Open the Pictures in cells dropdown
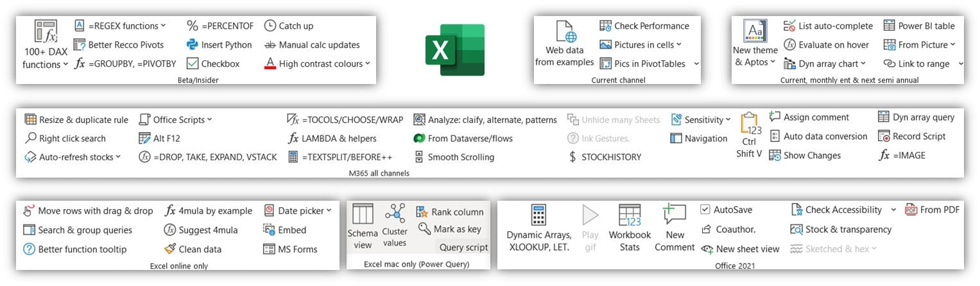The height and width of the screenshot is (286, 980). point(678,45)
